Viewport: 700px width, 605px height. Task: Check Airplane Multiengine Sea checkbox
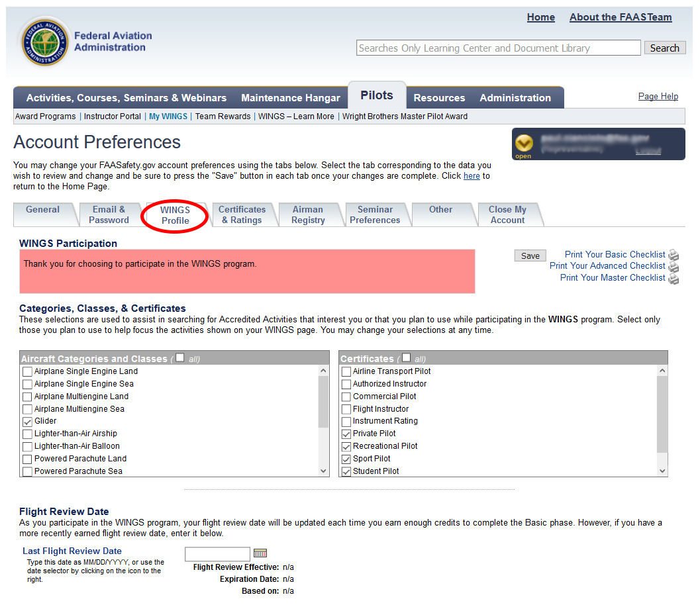(27, 408)
